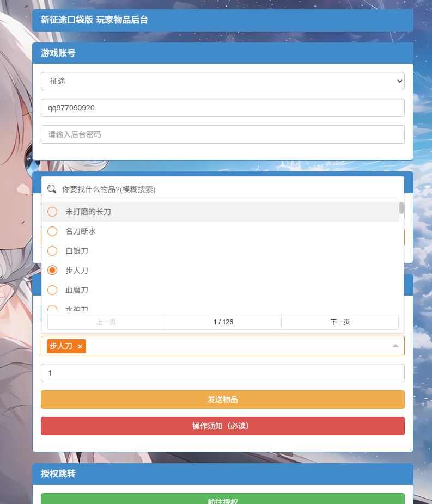Click the account field containing qq977090920
Image resolution: width=432 pixels, height=504 pixels.
223,108
